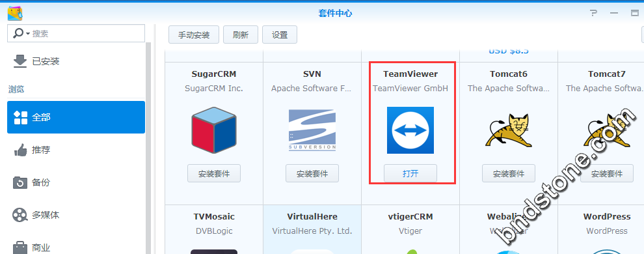Viewport: 644px width, 254px height.
Task: Click the TeamViewer title text
Action: [410, 74]
